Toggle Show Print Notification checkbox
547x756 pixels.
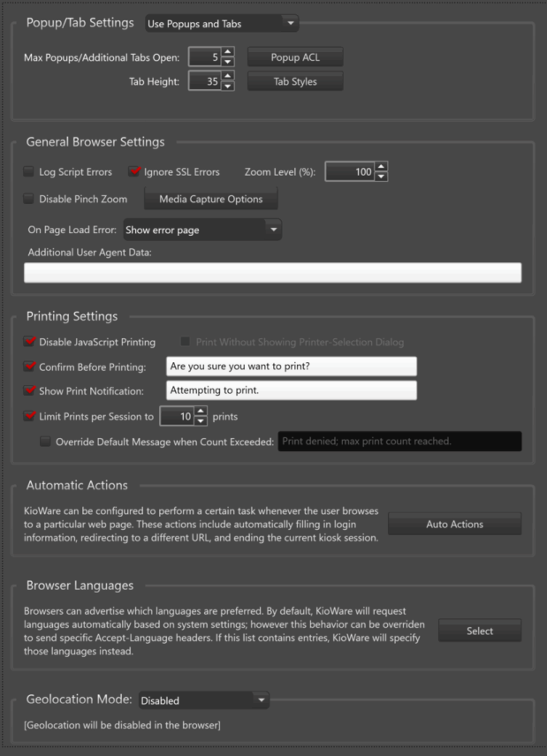point(29,390)
